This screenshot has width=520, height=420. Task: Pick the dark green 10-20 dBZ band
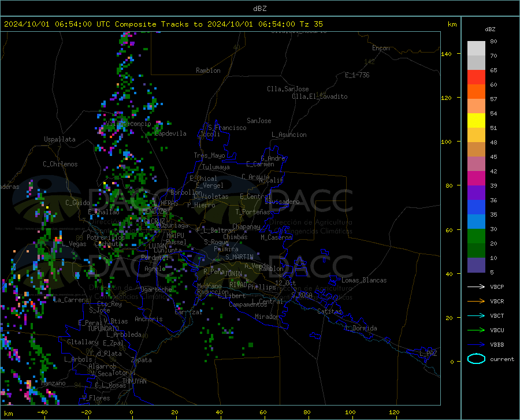[x=476, y=251]
